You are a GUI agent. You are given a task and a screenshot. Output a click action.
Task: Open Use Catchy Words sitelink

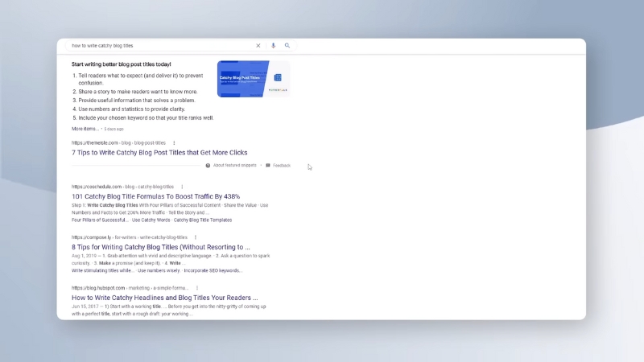point(151,220)
